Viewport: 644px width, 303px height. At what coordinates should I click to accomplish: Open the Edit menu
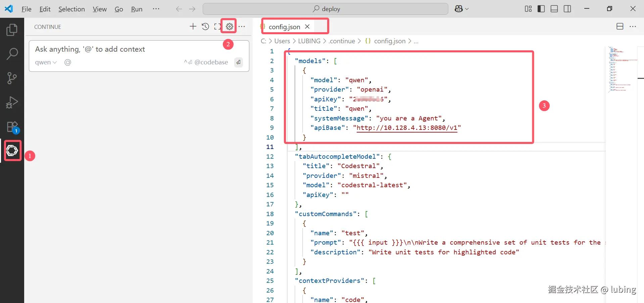click(45, 9)
